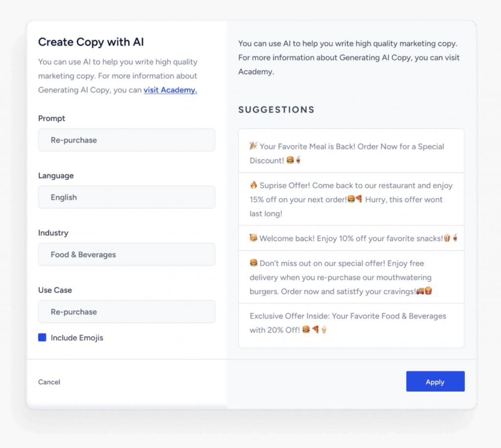
Task: Open the Language dropdown
Action: (x=126, y=197)
